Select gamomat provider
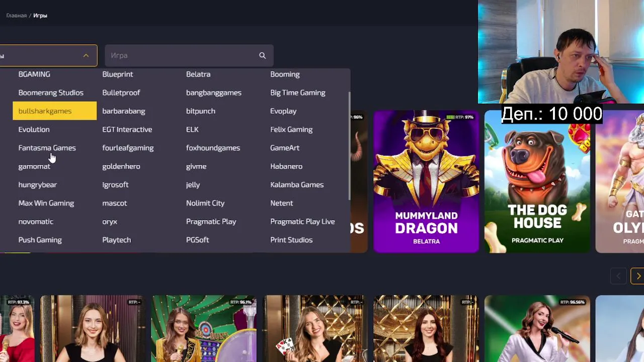 point(34,166)
